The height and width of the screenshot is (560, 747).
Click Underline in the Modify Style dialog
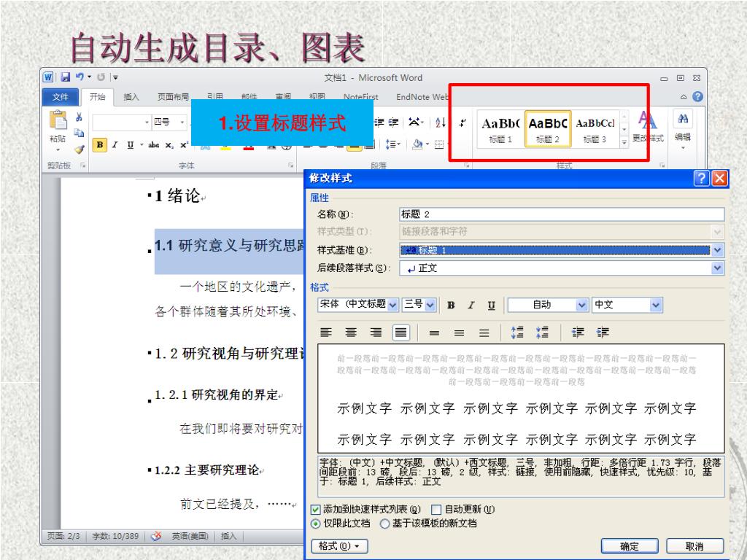491,306
